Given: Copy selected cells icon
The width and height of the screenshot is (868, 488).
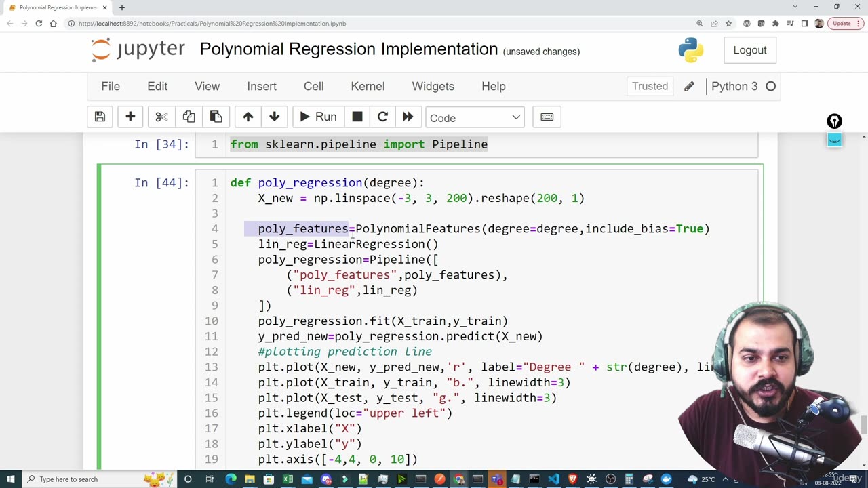Looking at the screenshot, I should pos(189,117).
